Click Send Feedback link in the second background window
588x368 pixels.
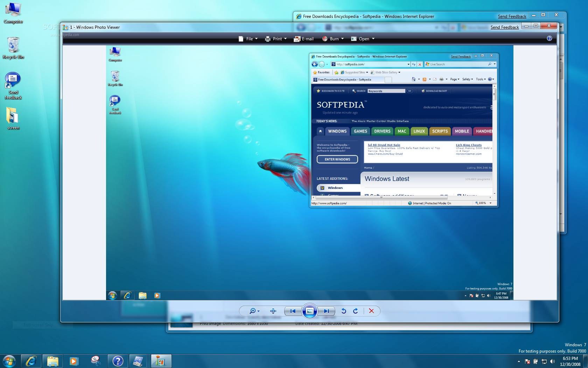tap(505, 27)
